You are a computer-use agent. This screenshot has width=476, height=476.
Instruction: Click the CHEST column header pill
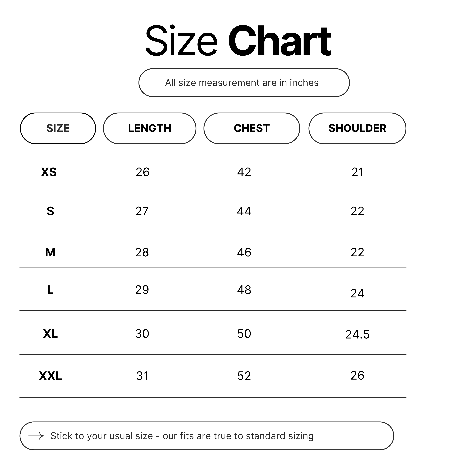coord(252,128)
